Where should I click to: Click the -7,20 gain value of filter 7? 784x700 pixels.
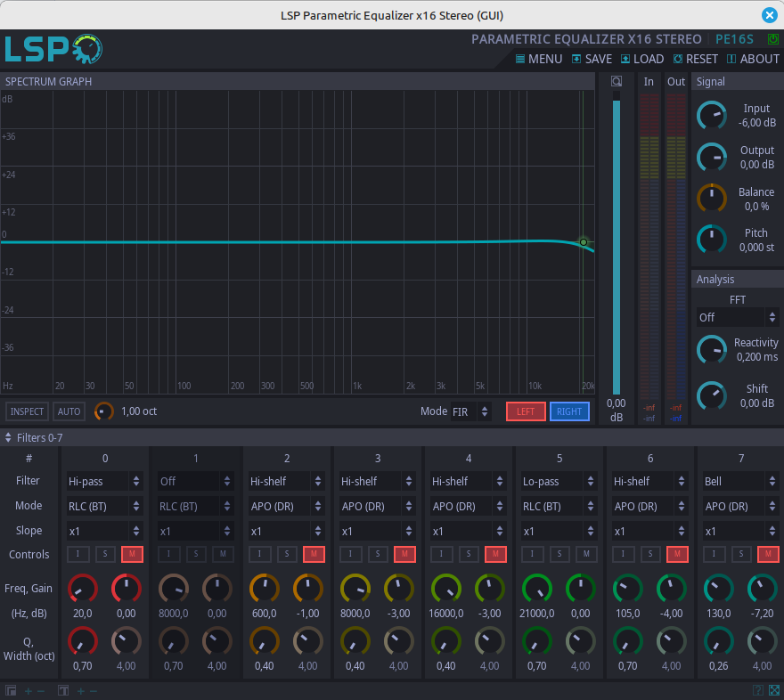pyautogui.click(x=762, y=614)
